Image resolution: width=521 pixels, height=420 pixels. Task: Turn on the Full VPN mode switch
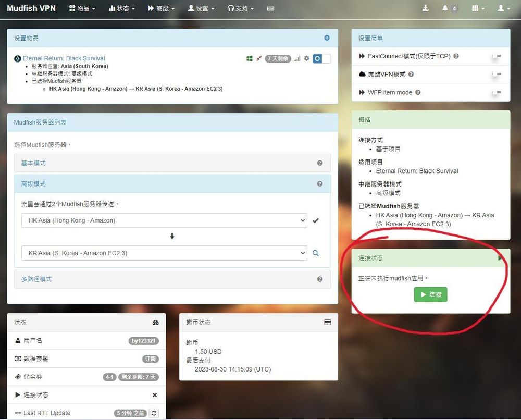(497, 74)
